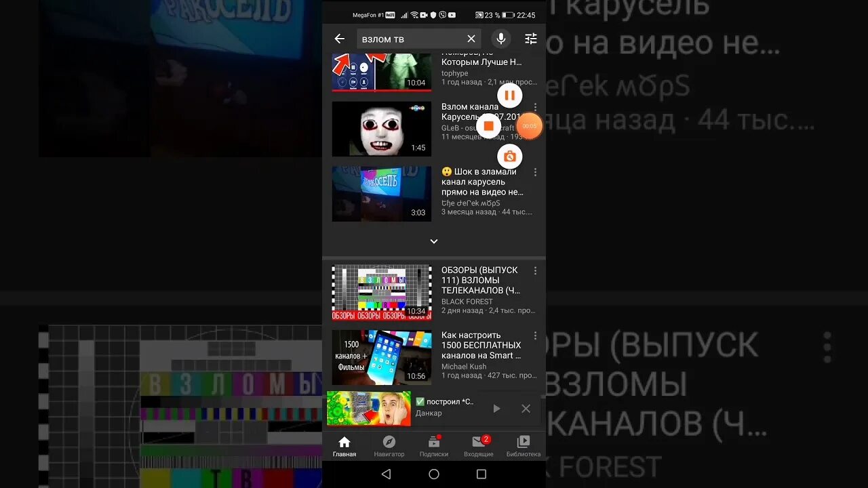
Task: Stop screen recording with the square button
Action: 488,126
